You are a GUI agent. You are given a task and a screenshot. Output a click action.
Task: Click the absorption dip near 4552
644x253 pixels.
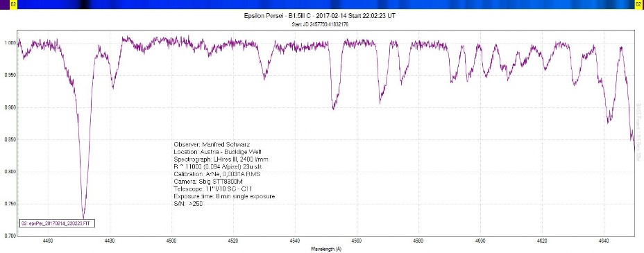(334, 107)
